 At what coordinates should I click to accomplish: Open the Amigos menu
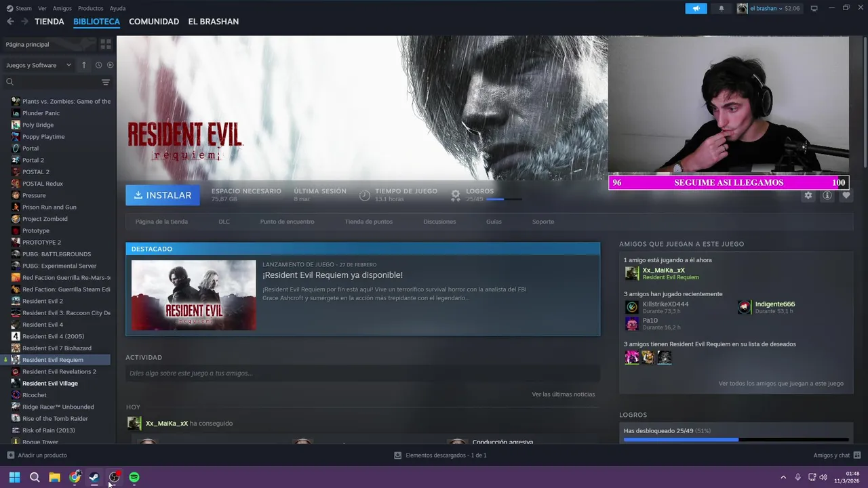click(62, 8)
